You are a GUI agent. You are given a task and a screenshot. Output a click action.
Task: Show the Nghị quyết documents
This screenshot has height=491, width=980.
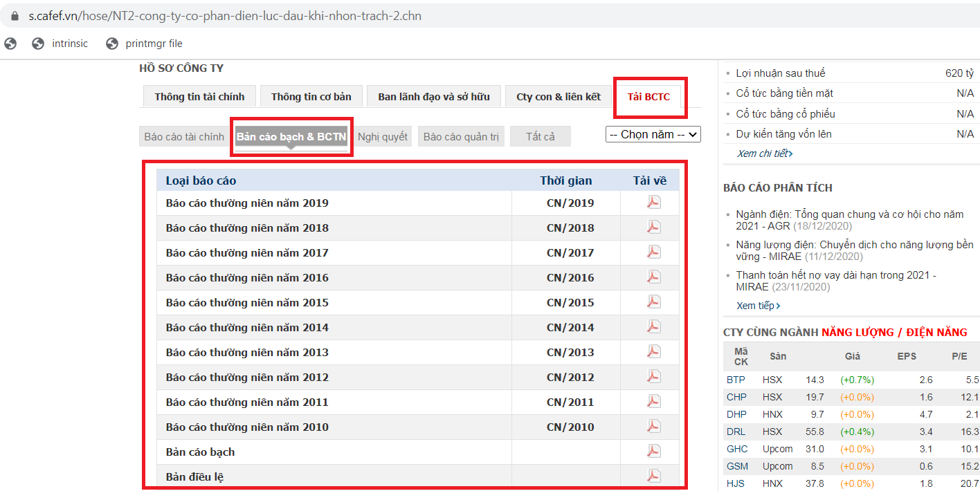[x=382, y=137]
